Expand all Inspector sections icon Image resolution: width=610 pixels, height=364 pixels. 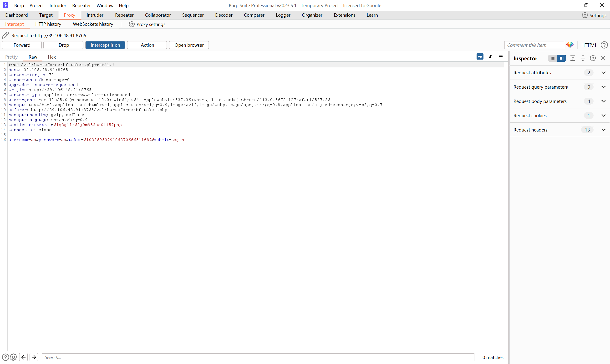[x=573, y=58]
